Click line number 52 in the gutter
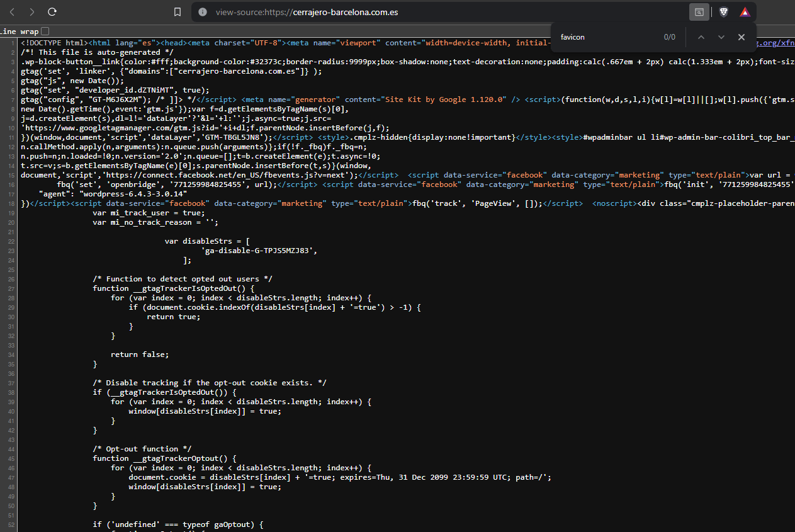Screen dimensions: 795x532 point(12,524)
